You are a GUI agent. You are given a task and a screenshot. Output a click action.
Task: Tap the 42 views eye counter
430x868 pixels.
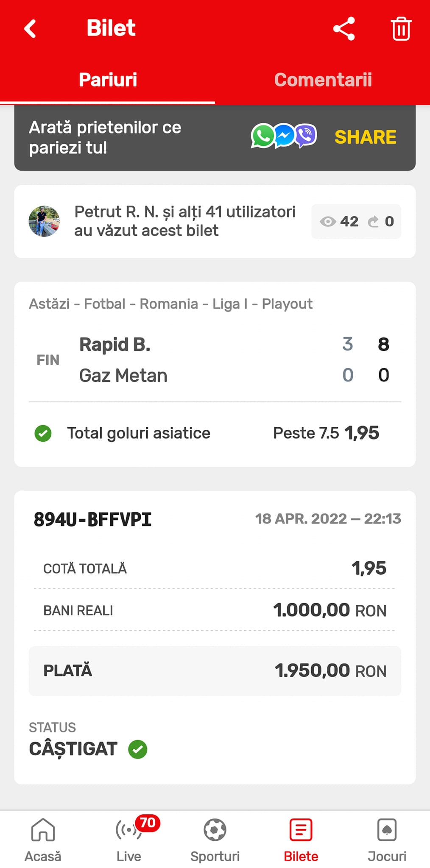[x=339, y=221]
